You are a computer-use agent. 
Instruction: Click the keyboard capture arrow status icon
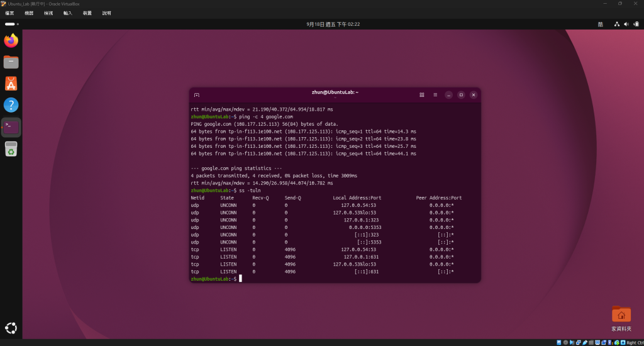pos(623,342)
